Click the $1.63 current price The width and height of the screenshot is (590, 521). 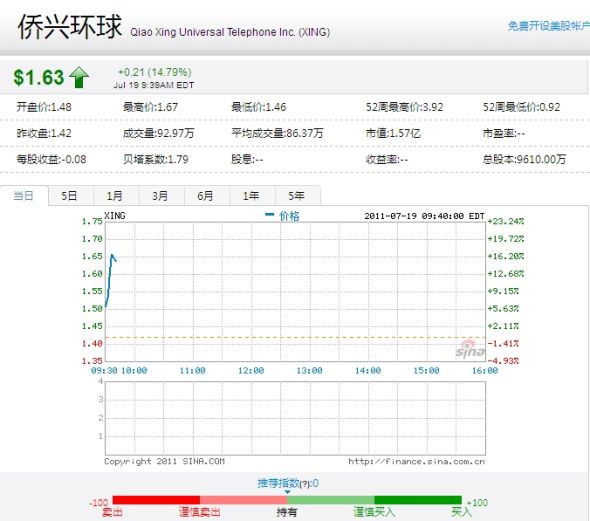(x=39, y=77)
